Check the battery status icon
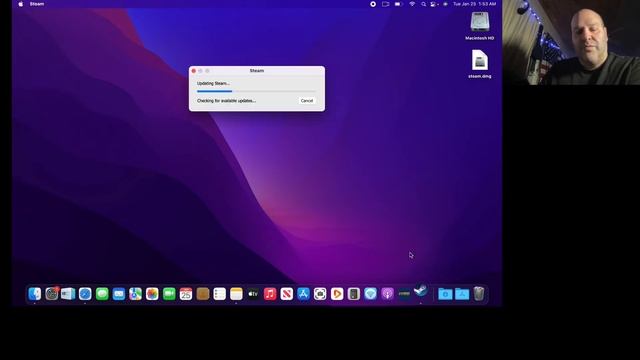The height and width of the screenshot is (360, 640). (398, 4)
